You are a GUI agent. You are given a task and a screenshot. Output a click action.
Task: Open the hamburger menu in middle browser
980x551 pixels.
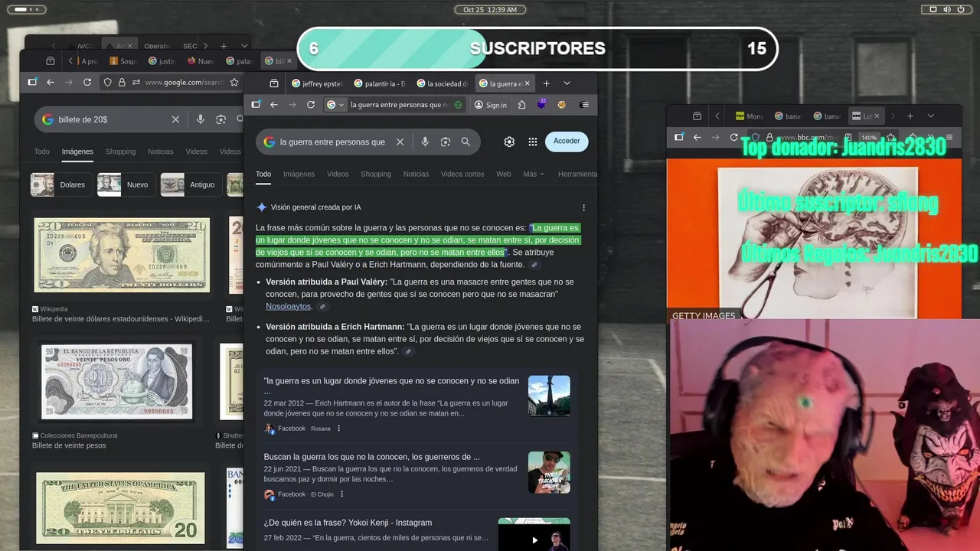click(x=584, y=105)
